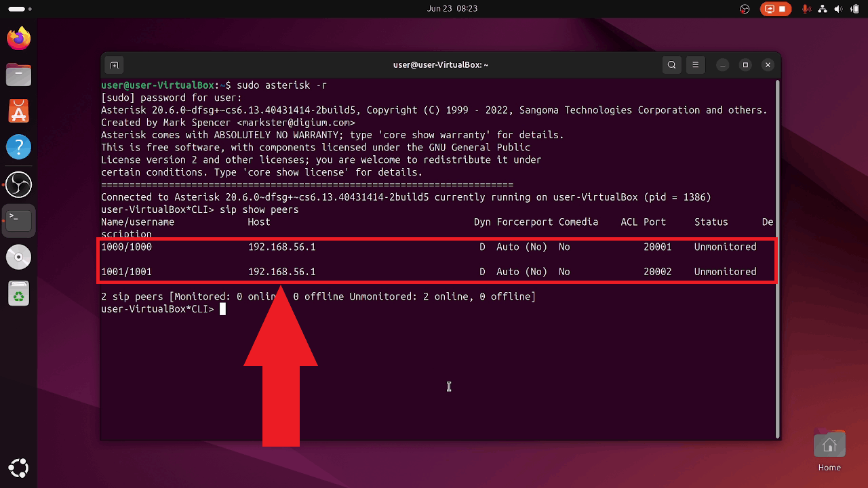Launch Ubuntu Software app center
Screen dimensions: 868x488
18,110
